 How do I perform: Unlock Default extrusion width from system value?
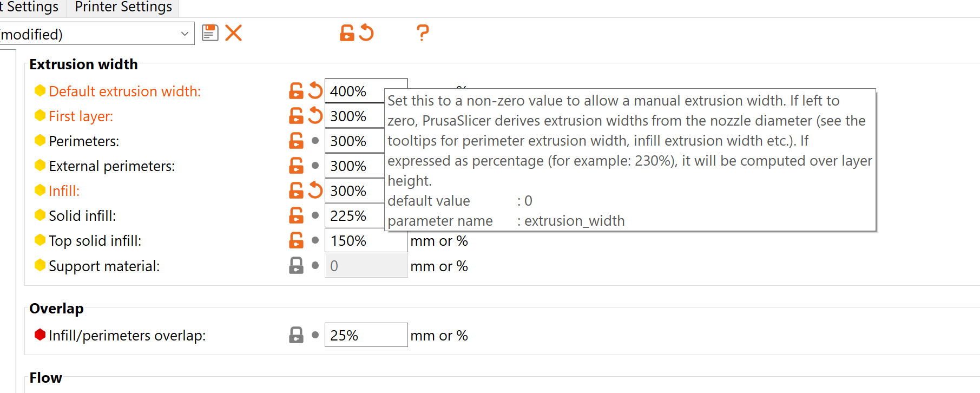click(x=296, y=91)
